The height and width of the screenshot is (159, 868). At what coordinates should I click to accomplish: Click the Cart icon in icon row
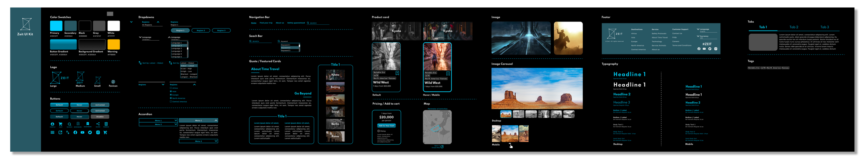60,124
